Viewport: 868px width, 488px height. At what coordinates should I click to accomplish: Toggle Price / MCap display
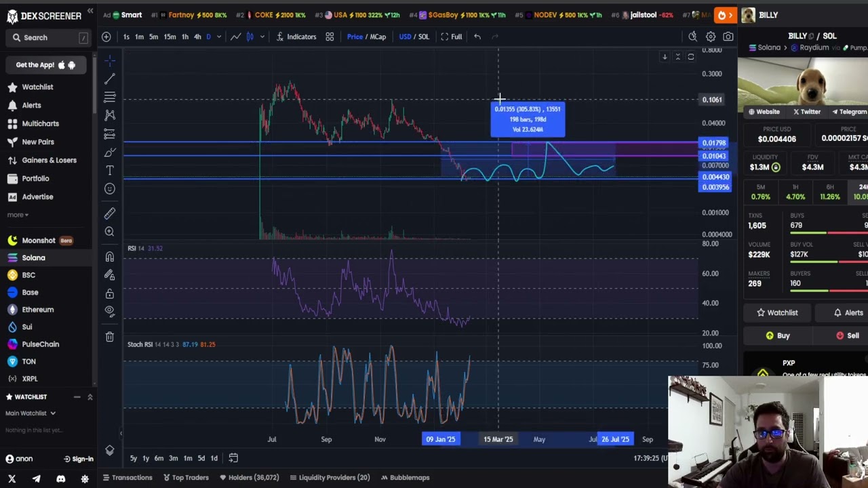[367, 37]
